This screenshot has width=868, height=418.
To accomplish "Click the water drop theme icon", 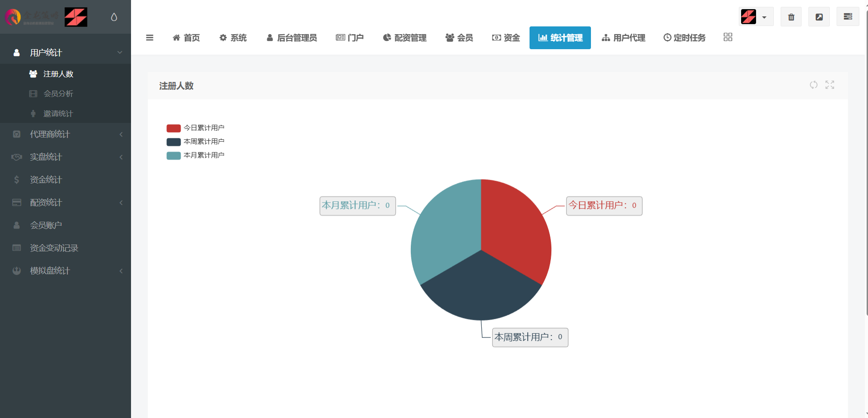I will 114,17.
